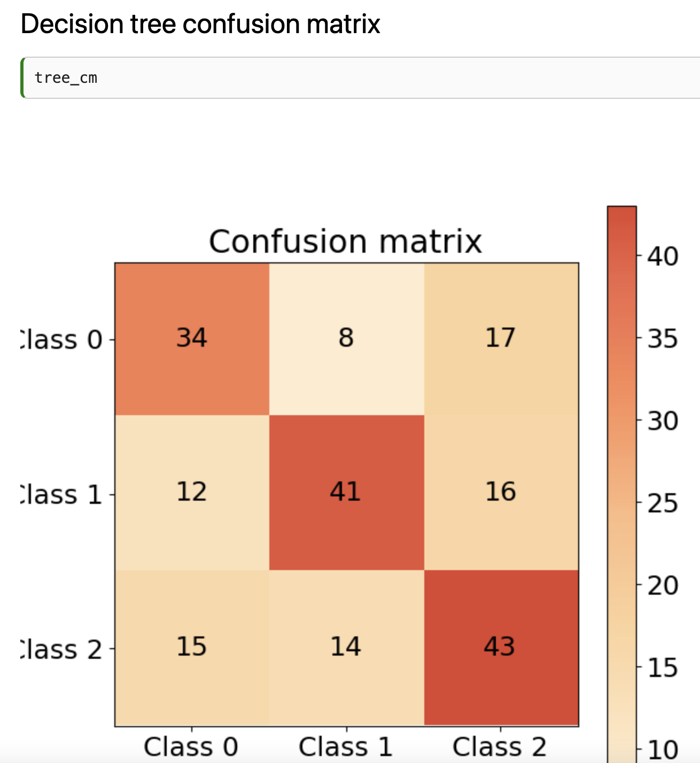The height and width of the screenshot is (763, 700).
Task: Click the Decision tree confusion matrix heading
Action: (x=199, y=24)
